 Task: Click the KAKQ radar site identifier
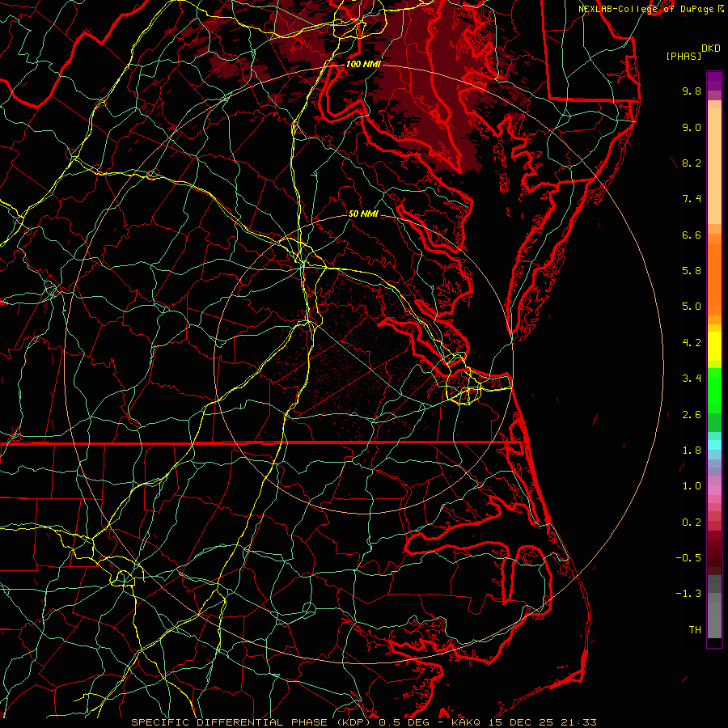point(467,722)
